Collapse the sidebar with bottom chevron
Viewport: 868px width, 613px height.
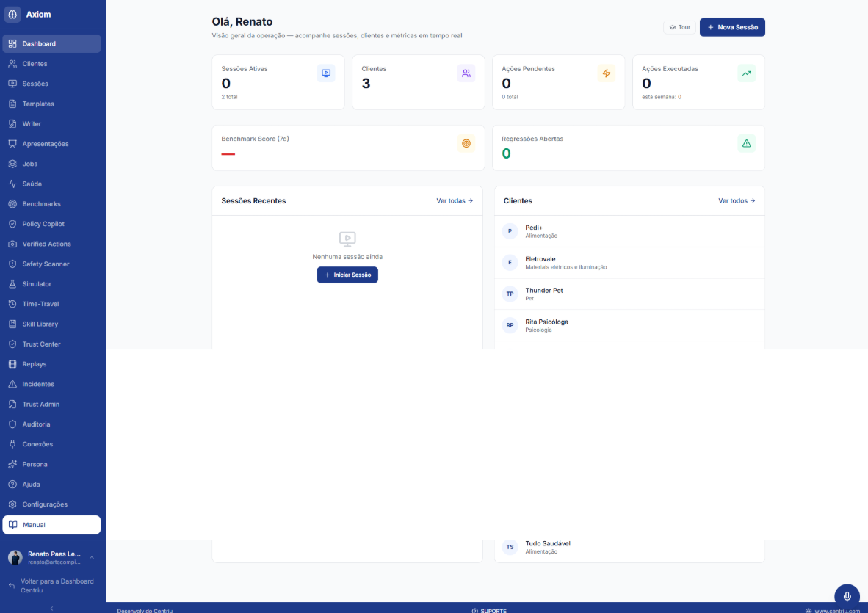pos(51,608)
